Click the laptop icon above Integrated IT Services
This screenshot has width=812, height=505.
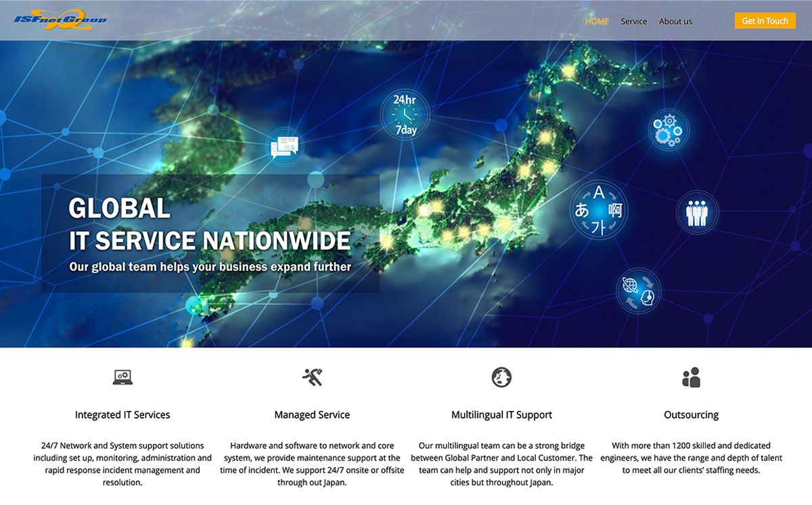[122, 377]
